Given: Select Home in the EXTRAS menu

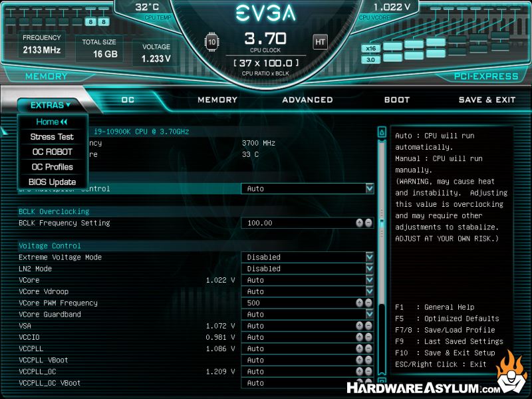Looking at the screenshot, I should [52, 122].
